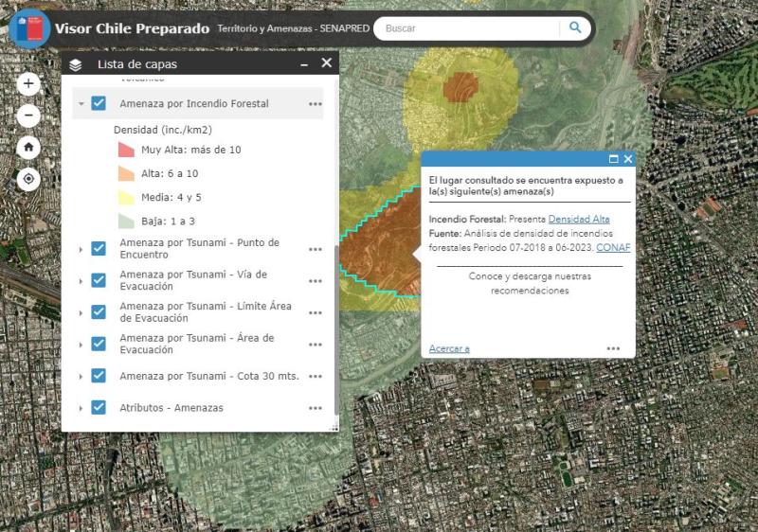Screen dimensions: 758x532
Task: Expand Amenaza por Tsunami - Punto de Encuentro
Action: pos(81,249)
